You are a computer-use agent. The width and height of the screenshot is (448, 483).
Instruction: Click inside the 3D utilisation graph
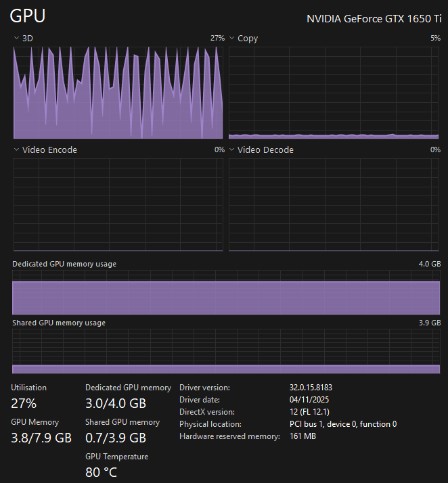pyautogui.click(x=118, y=93)
